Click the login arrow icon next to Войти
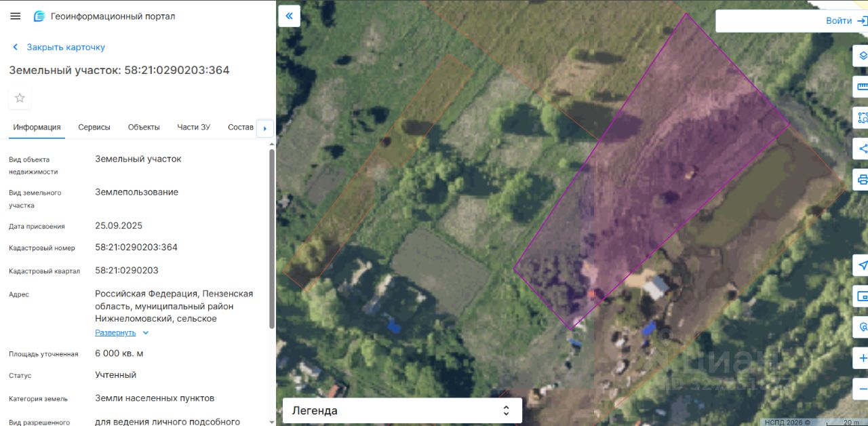868x426 pixels. coord(862,21)
